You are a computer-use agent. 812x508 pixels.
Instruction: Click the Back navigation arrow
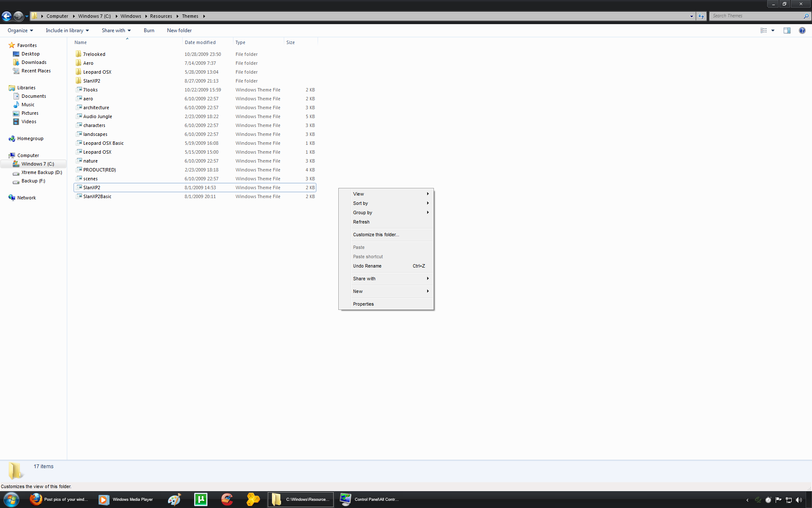click(6, 16)
